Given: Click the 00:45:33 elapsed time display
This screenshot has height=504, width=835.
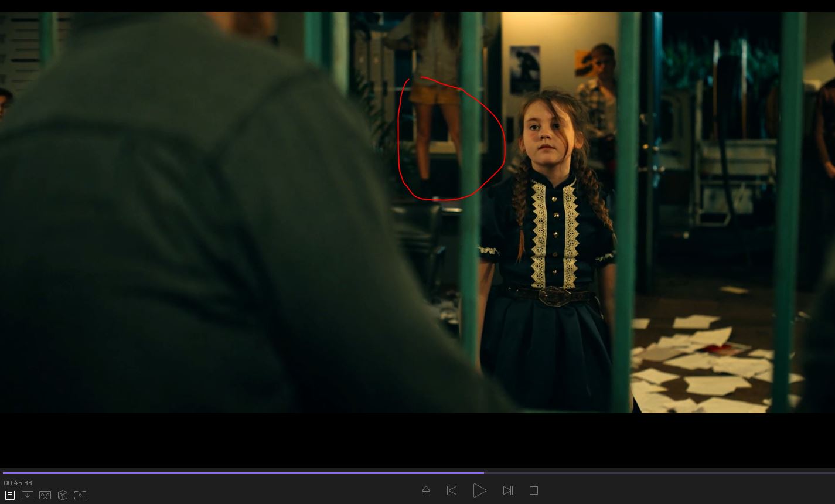Looking at the screenshot, I should click(x=18, y=483).
